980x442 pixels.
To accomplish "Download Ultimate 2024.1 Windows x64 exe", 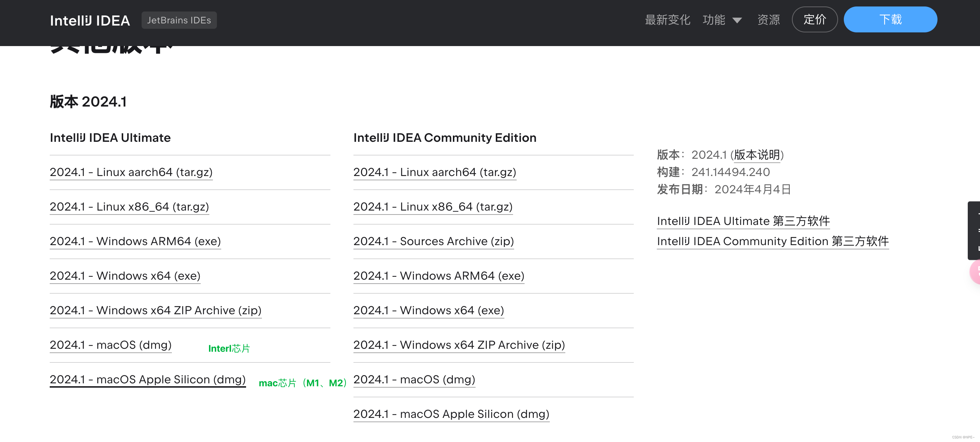I will (x=125, y=276).
